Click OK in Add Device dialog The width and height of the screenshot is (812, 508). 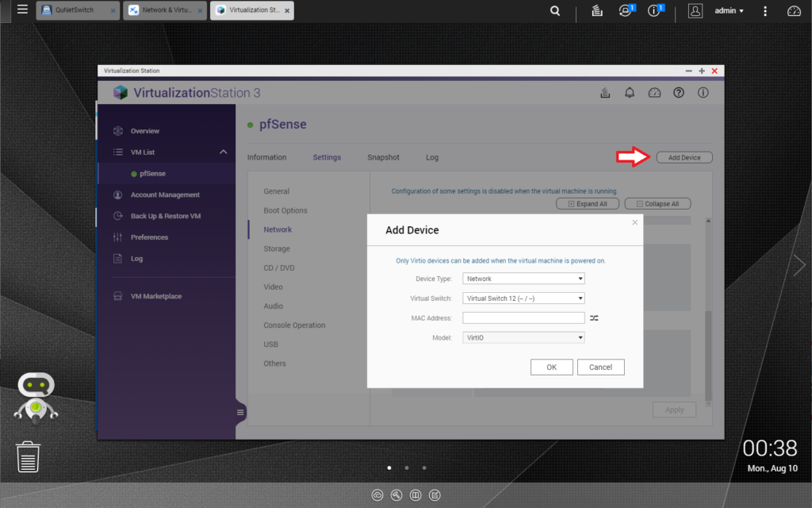pyautogui.click(x=552, y=367)
